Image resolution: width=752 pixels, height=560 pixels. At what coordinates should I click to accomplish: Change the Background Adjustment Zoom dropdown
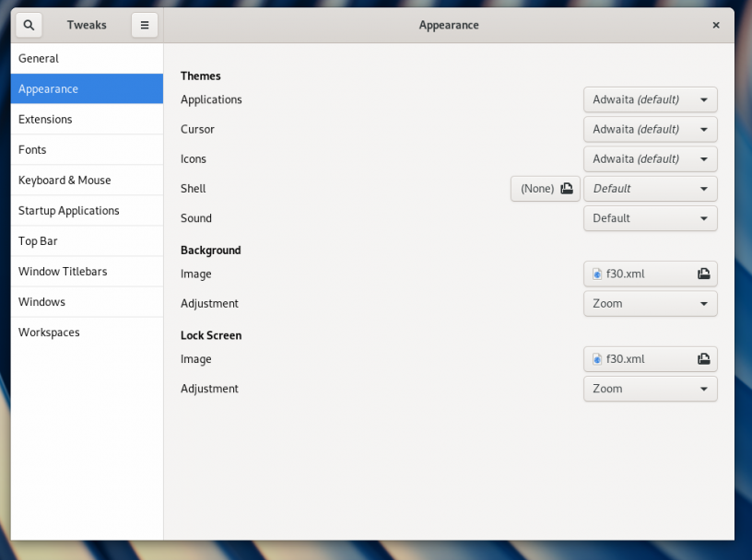(x=650, y=303)
